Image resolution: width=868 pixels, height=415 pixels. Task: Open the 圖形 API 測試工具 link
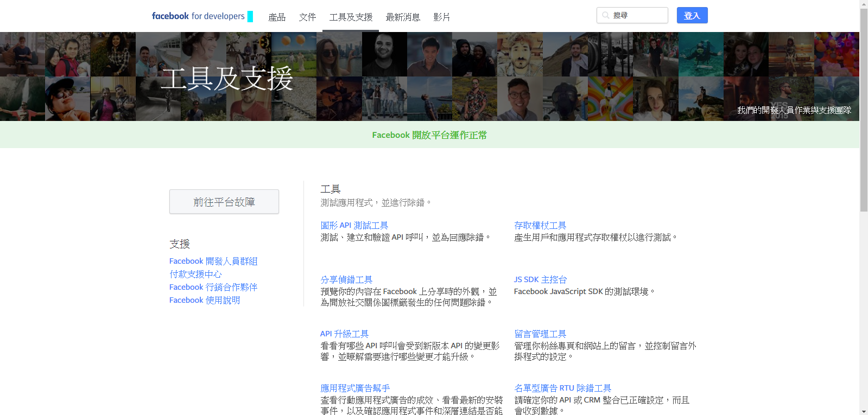coord(354,225)
